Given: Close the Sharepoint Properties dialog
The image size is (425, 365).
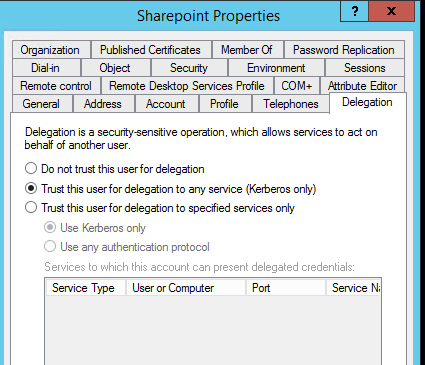Looking at the screenshot, I should click(x=391, y=11).
